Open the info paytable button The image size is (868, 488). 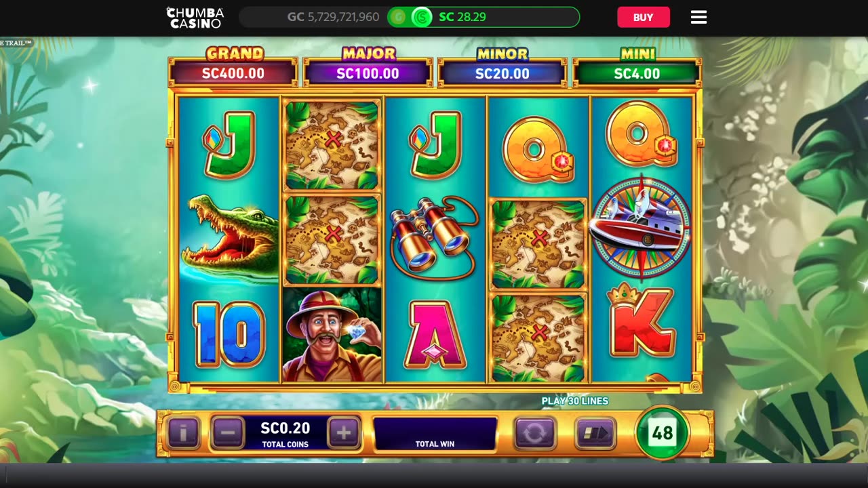point(183,432)
